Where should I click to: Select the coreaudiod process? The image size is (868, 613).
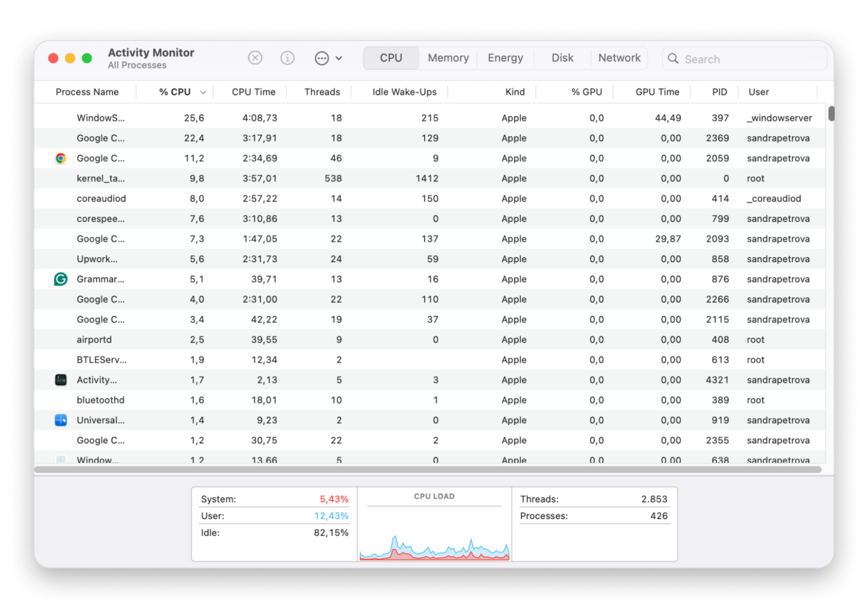click(x=430, y=199)
